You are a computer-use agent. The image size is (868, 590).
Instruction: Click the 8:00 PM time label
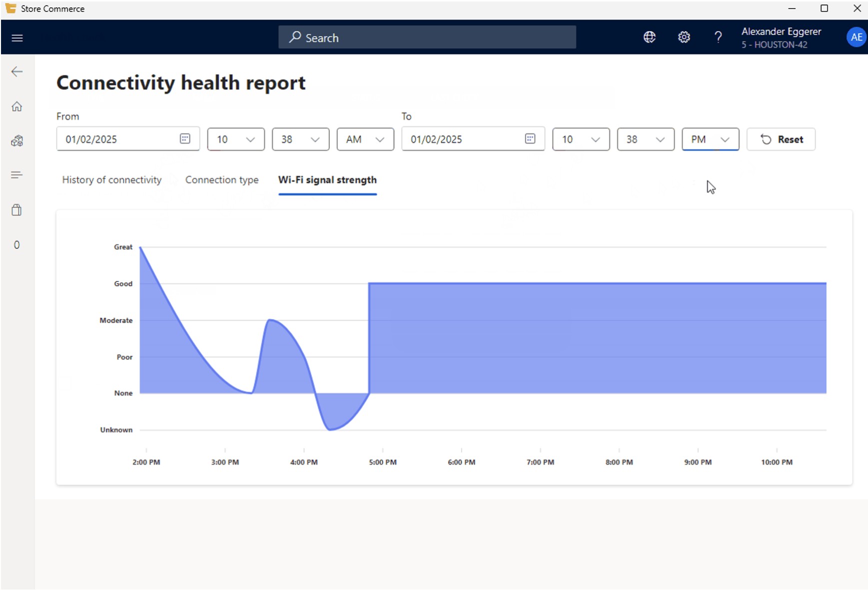coord(619,462)
